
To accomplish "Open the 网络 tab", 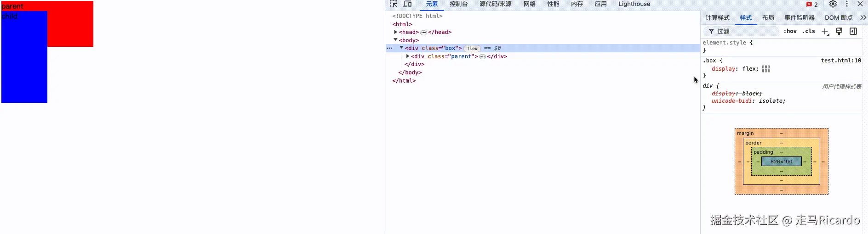I will [530, 4].
